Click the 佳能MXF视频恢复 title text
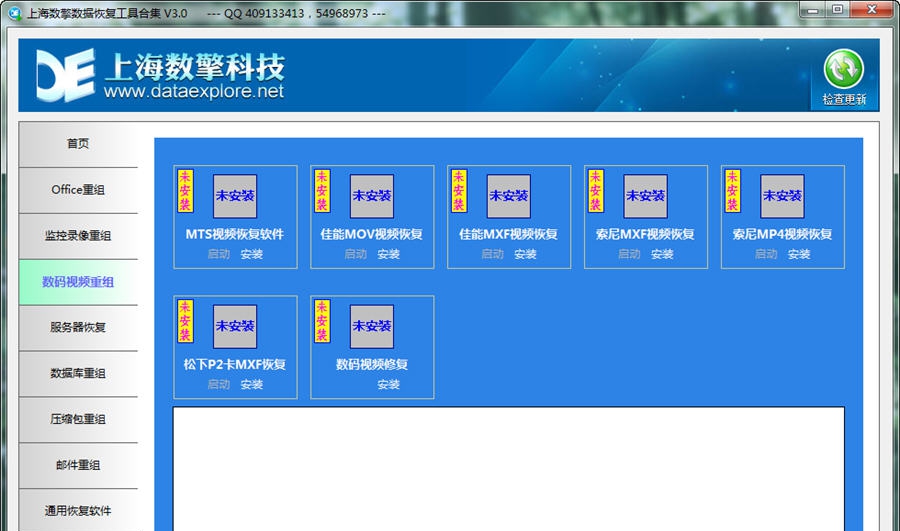The width and height of the screenshot is (900, 531). click(509, 234)
